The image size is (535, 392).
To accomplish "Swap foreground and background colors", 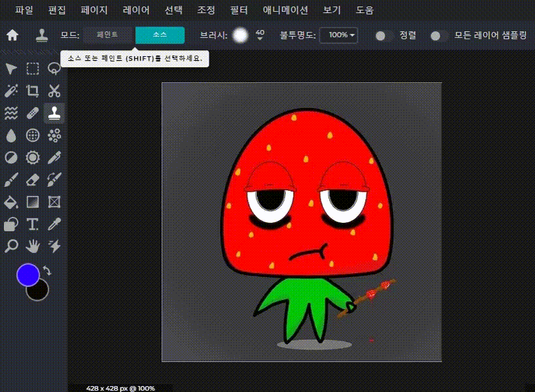I will (x=48, y=270).
